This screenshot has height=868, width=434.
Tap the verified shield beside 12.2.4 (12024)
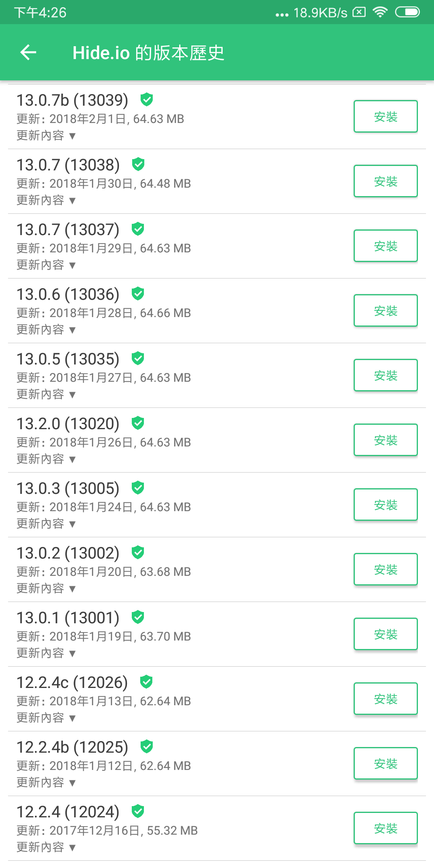pyautogui.click(x=138, y=811)
